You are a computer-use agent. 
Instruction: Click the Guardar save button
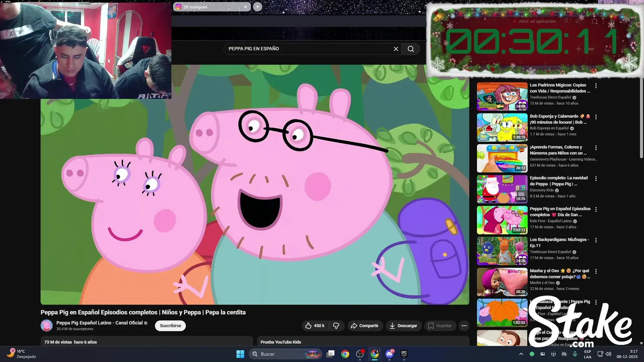pyautogui.click(x=440, y=326)
